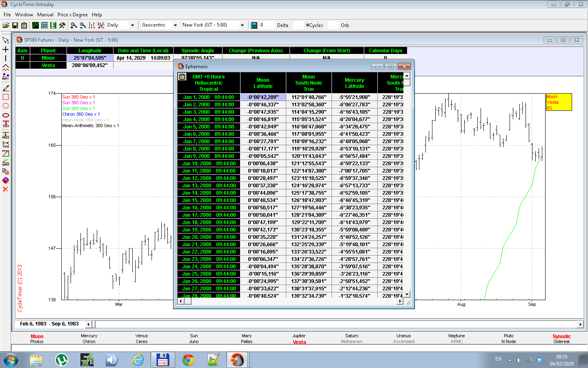Switch to Sidereal mode
The height and width of the screenshot is (368, 588).
561,342
